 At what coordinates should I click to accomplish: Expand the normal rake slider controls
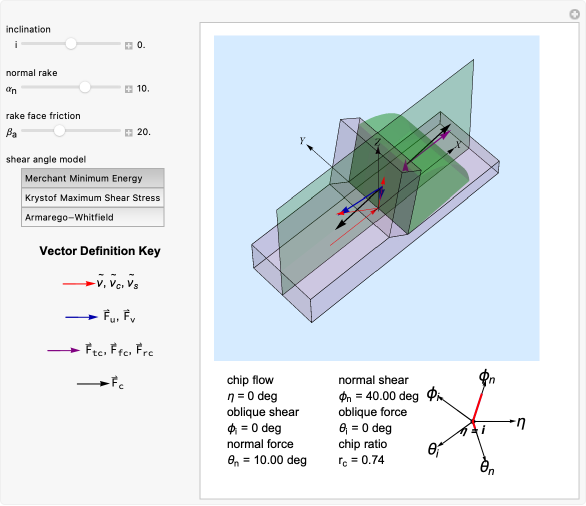[x=129, y=89]
